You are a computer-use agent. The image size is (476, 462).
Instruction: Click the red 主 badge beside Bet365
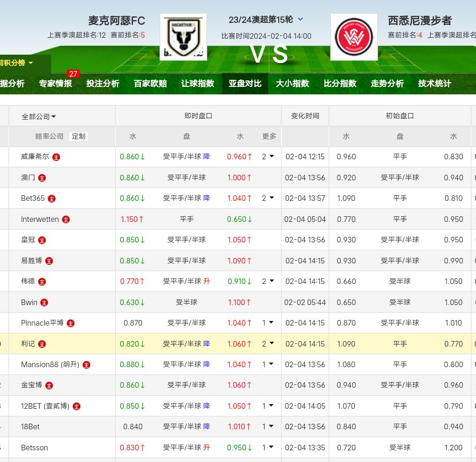click(52, 199)
